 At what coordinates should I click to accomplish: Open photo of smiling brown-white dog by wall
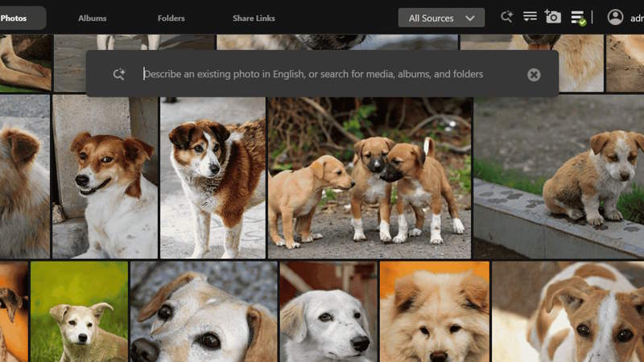[x=105, y=177]
